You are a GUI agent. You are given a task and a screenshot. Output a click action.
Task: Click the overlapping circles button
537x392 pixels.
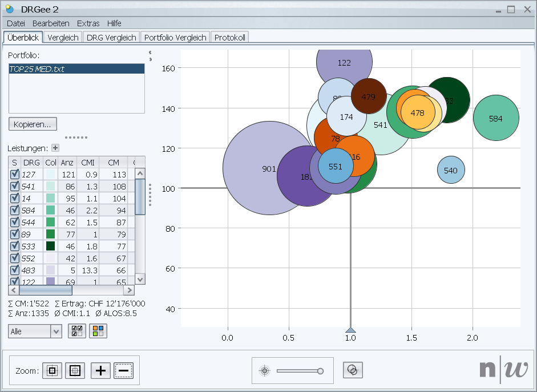tap(353, 370)
